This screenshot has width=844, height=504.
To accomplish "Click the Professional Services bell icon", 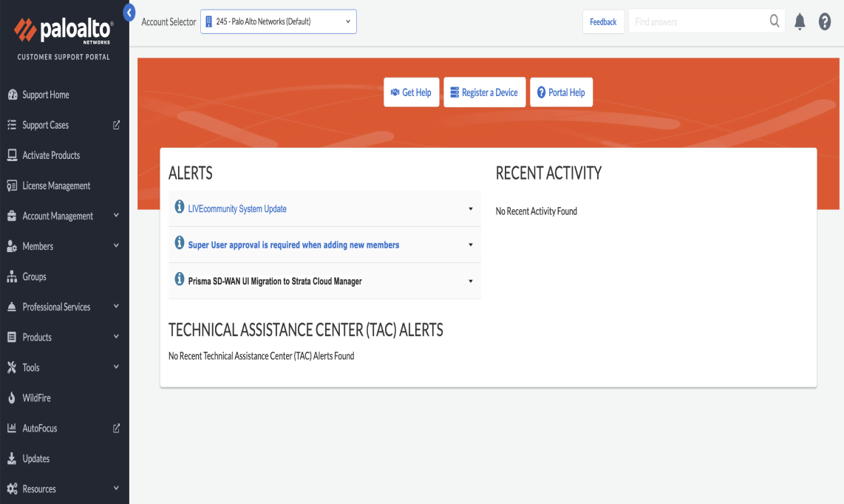I will [12, 307].
